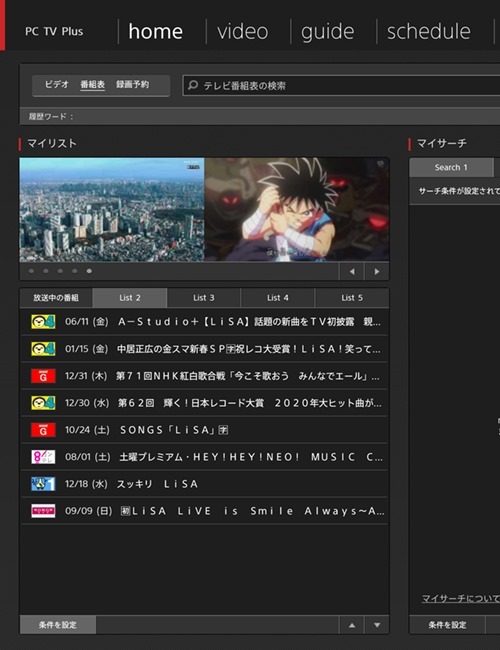500x650 pixels.
Task: Click channel logo beside A-Studio+ LiSA entry
Action: point(43,322)
